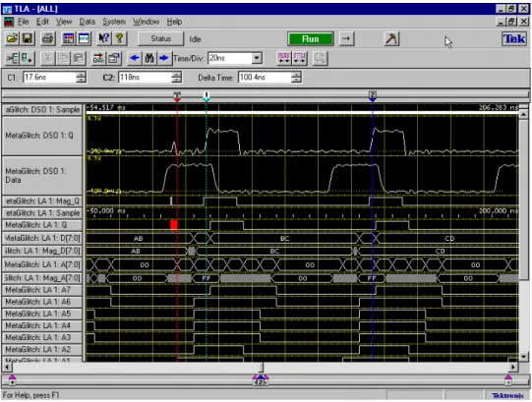The image size is (532, 402).
Task: Click the printer icon
Action: [48, 38]
